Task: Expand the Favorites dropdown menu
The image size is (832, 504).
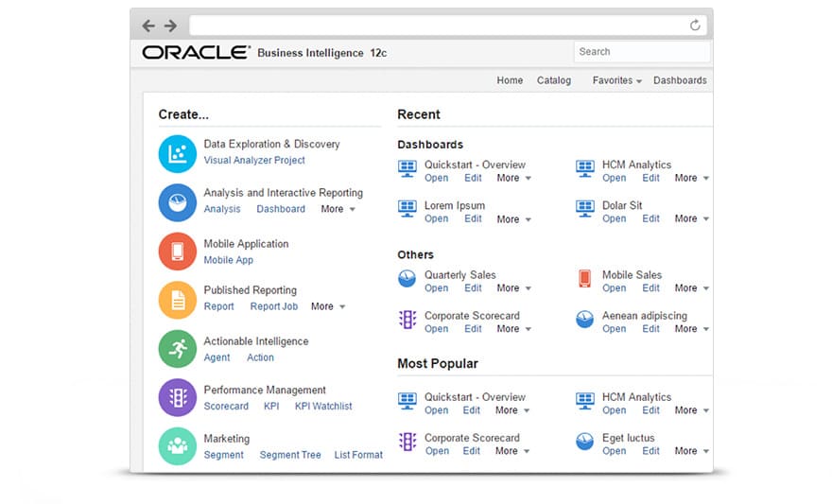Action: tap(616, 80)
